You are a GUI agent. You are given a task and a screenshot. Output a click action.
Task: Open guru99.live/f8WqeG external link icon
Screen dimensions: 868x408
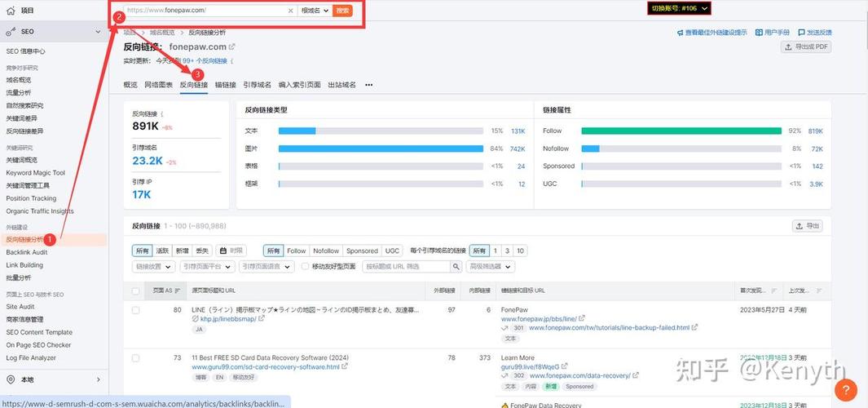pos(564,366)
